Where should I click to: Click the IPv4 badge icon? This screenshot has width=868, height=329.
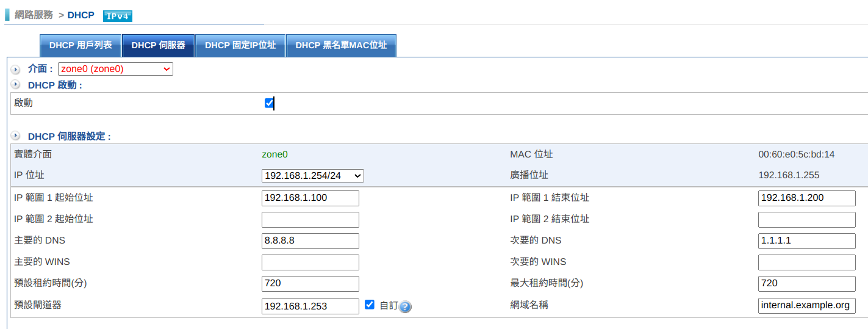[x=117, y=16]
